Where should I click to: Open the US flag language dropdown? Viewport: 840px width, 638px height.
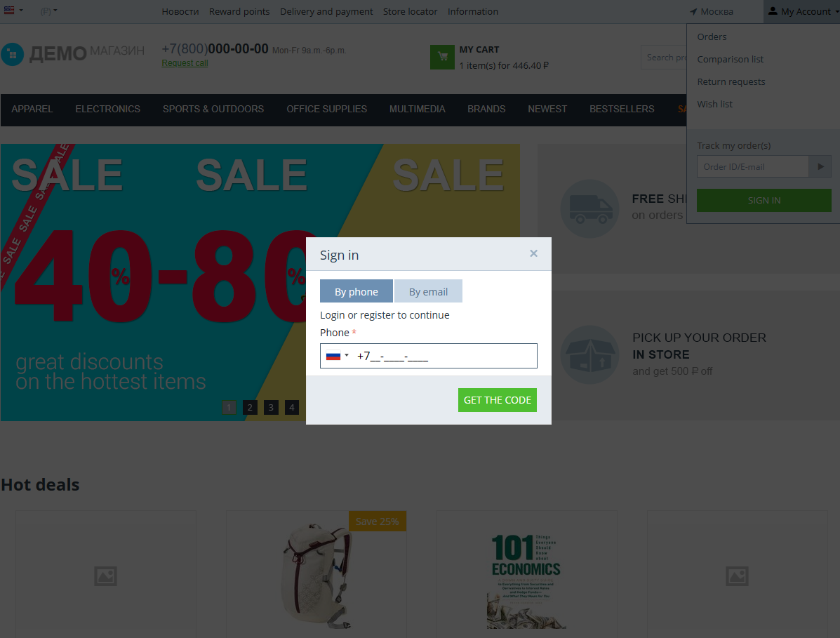[13, 11]
